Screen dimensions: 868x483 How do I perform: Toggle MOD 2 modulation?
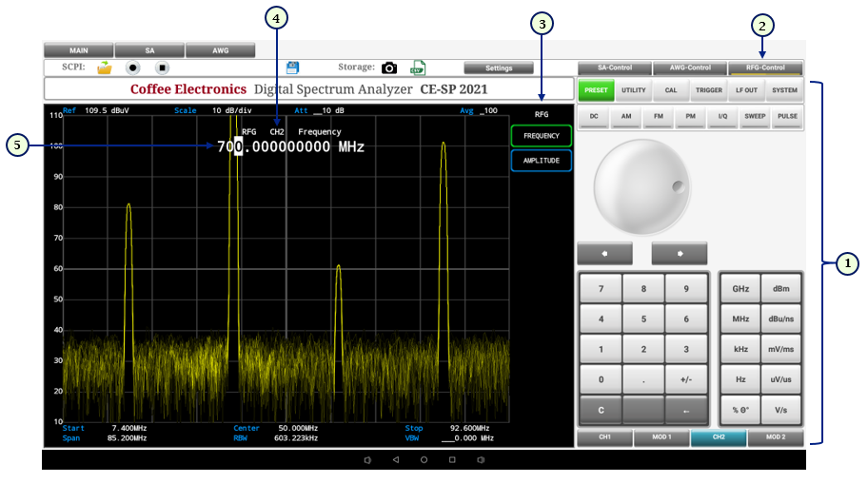(776, 438)
